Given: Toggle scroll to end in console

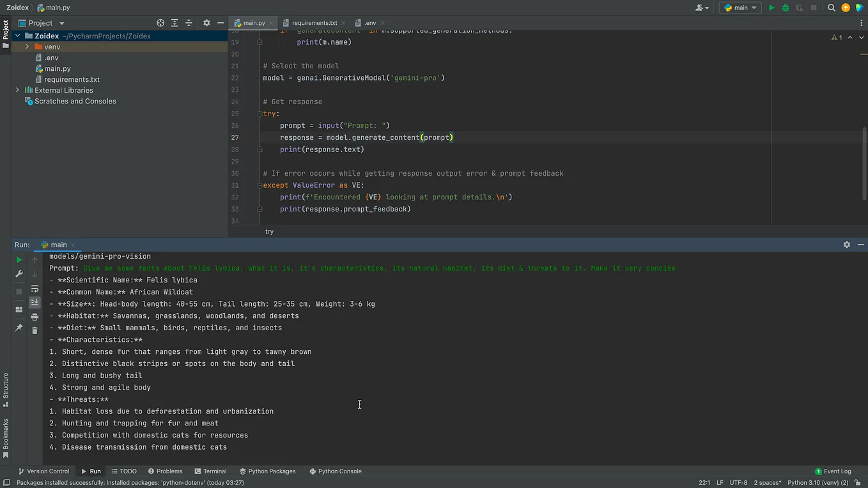Looking at the screenshot, I should pos(35,303).
